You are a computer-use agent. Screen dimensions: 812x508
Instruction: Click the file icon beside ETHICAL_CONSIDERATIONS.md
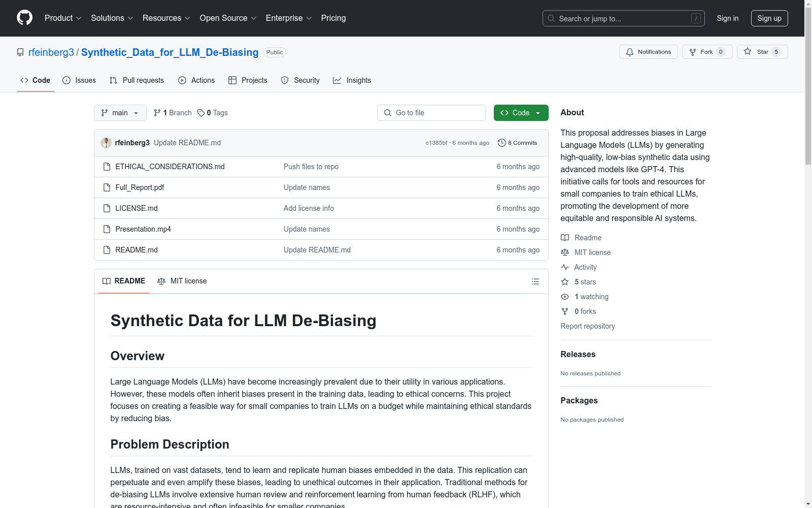click(107, 167)
